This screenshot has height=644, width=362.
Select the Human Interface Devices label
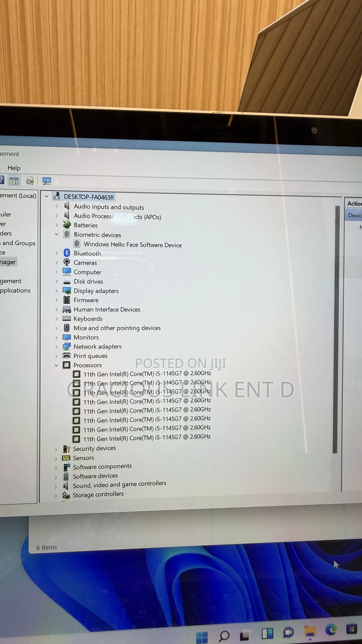[x=107, y=309]
